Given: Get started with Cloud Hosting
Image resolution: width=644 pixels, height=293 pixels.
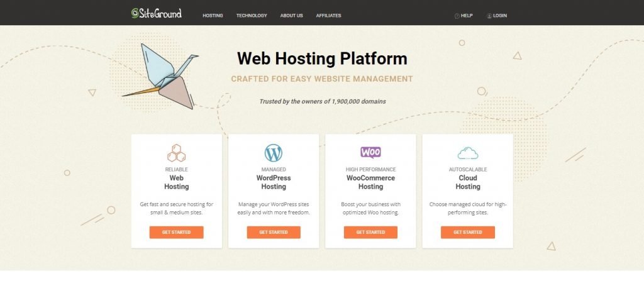Looking at the screenshot, I should pyautogui.click(x=468, y=232).
